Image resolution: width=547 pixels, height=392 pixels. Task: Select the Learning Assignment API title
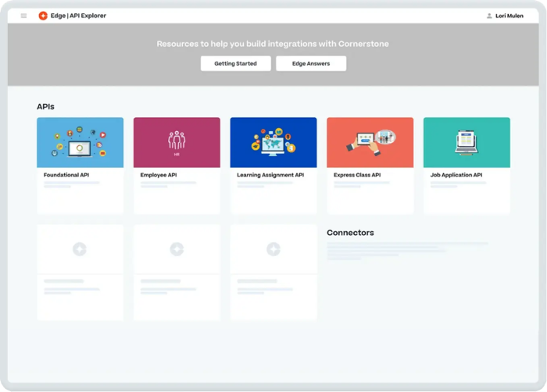270,175
